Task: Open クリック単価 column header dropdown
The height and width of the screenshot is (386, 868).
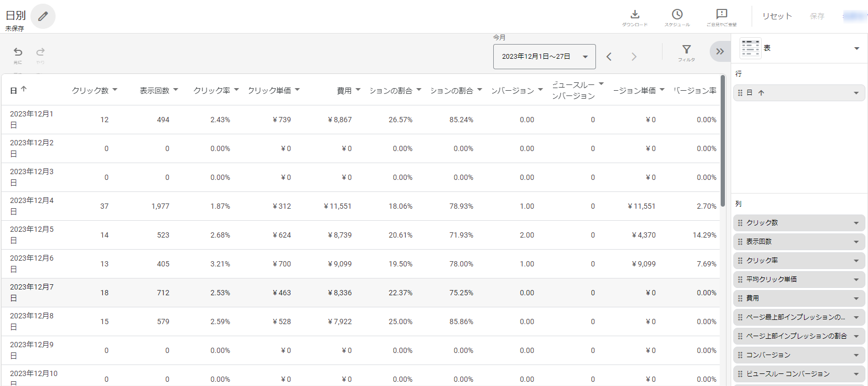Action: 297,90
